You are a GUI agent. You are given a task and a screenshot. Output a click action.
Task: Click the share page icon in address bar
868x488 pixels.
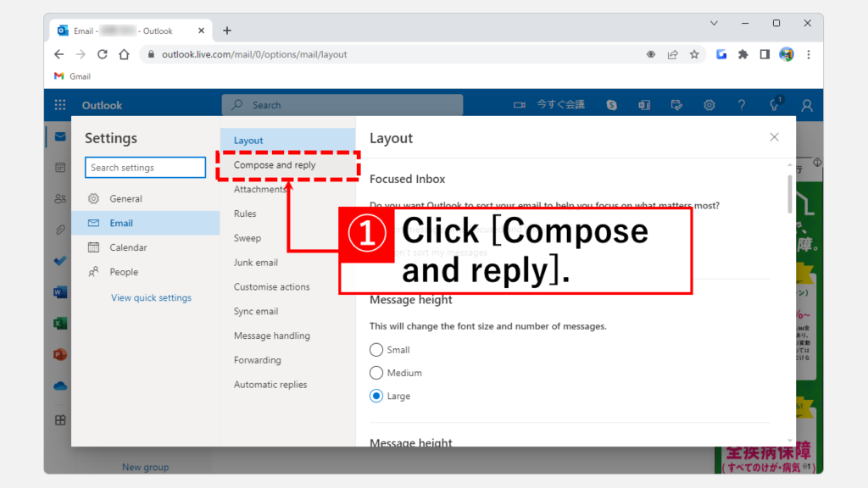672,54
